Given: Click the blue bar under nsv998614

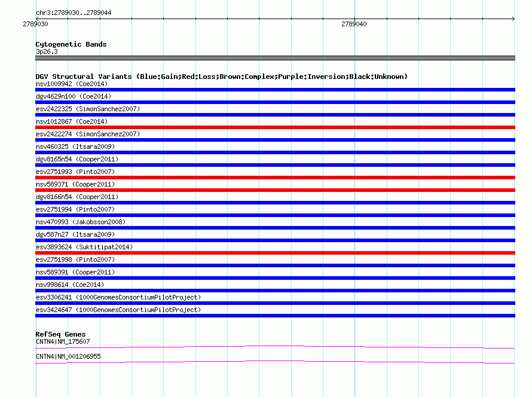Looking at the screenshot, I should (x=275, y=291).
